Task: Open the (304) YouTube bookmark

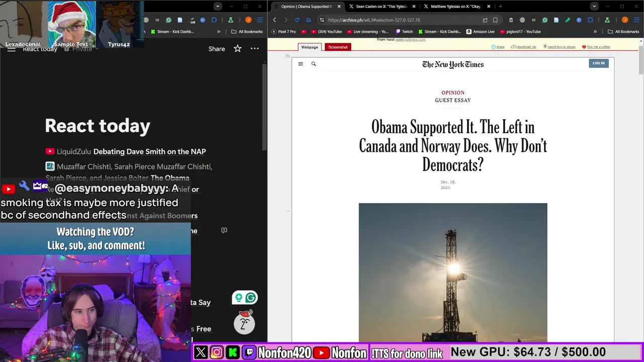Action: coord(327,32)
